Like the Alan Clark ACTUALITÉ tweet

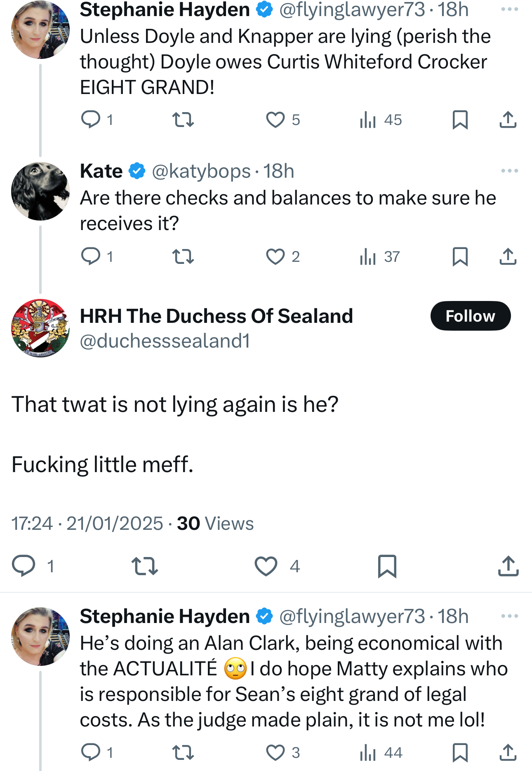[x=275, y=752]
